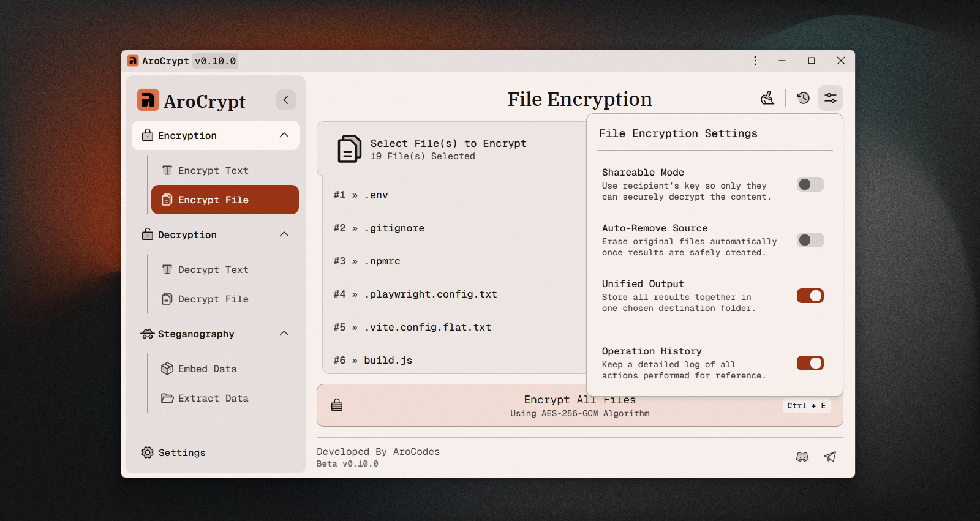Open the title bar three-dot menu
The image size is (980, 521).
pos(755,61)
